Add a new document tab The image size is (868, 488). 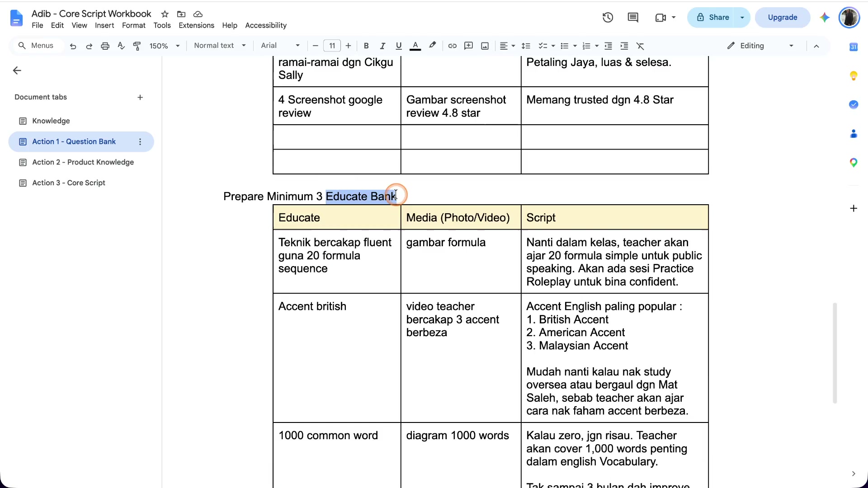(140, 98)
